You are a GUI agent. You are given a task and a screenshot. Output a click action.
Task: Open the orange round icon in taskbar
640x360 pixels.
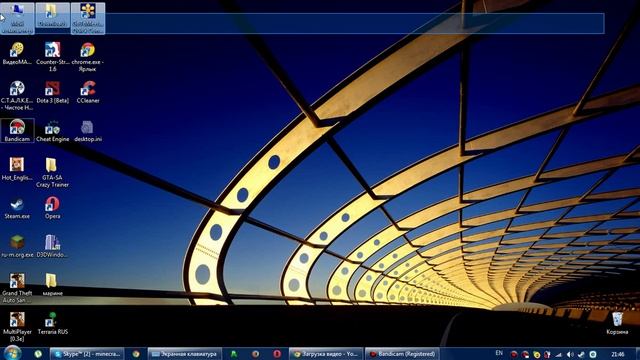pos(255,354)
